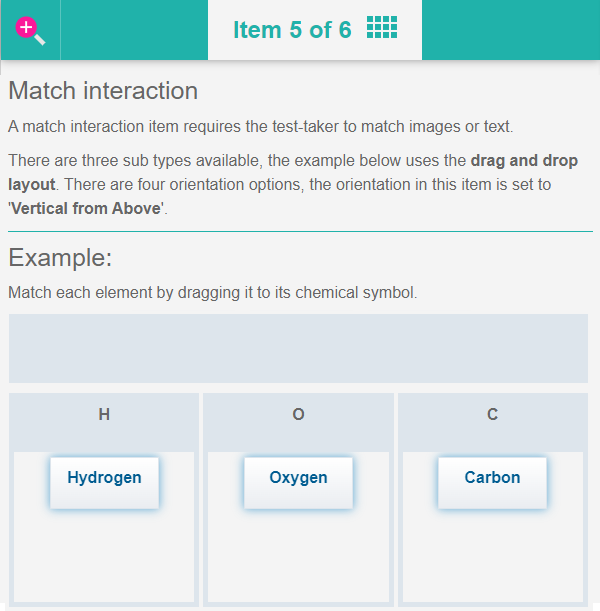
Task: Click the 'Match interaction' heading
Action: [103, 91]
